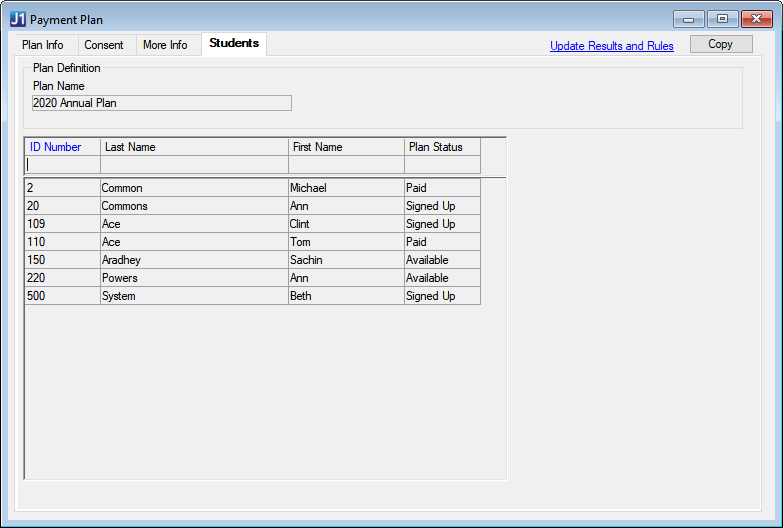This screenshot has height=528, width=783.
Task: Select Signed Up status for Beth System
Action: coord(442,296)
